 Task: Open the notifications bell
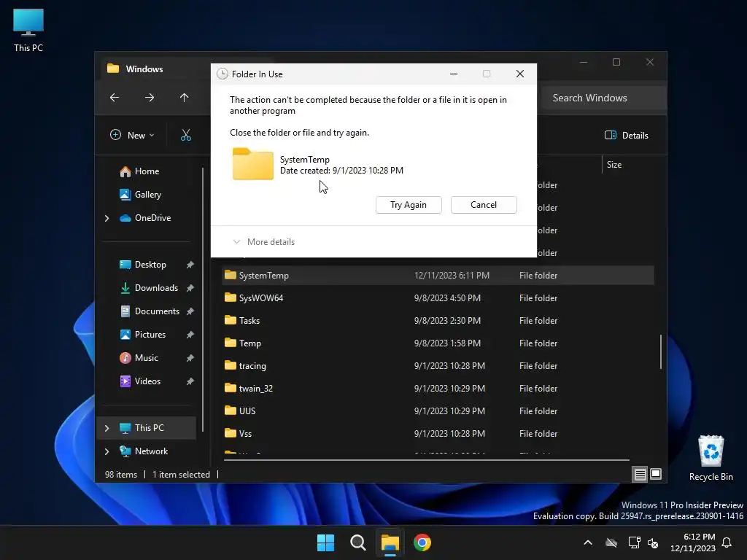pyautogui.click(x=727, y=542)
